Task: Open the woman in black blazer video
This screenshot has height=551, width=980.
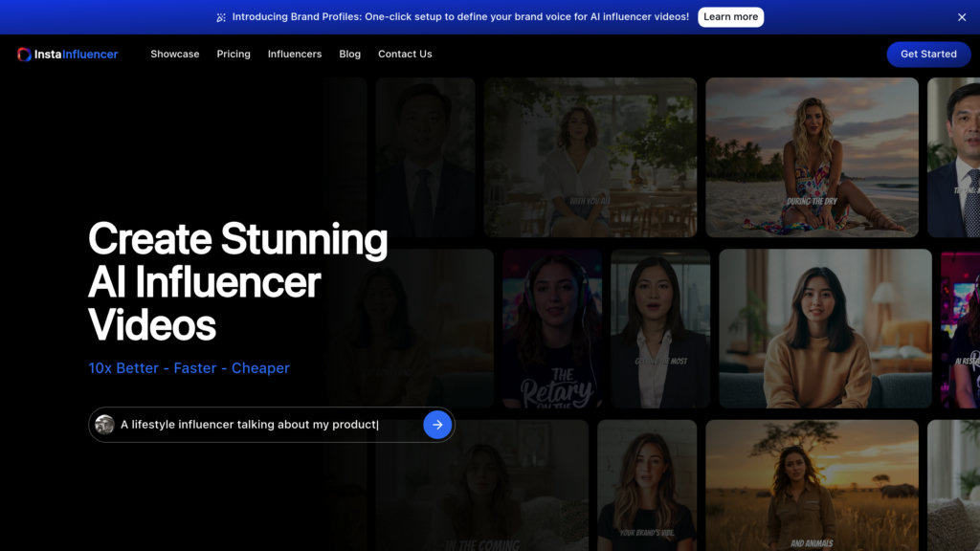Action: (x=660, y=328)
